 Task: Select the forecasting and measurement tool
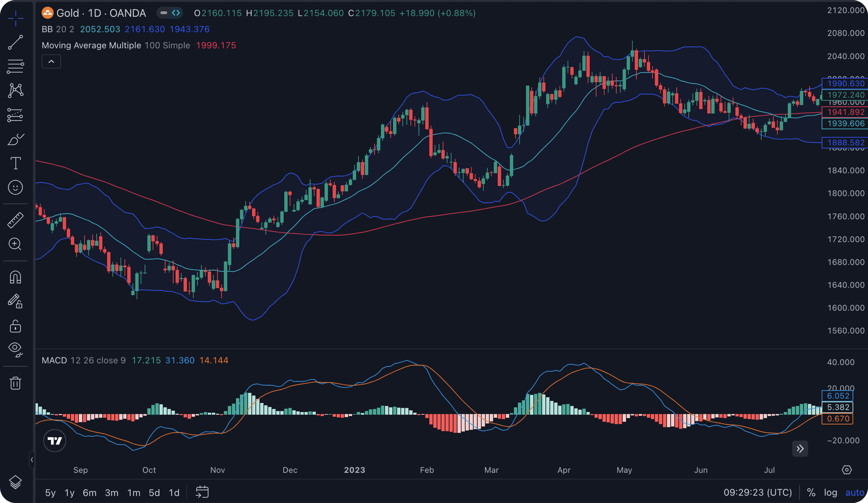[16, 115]
